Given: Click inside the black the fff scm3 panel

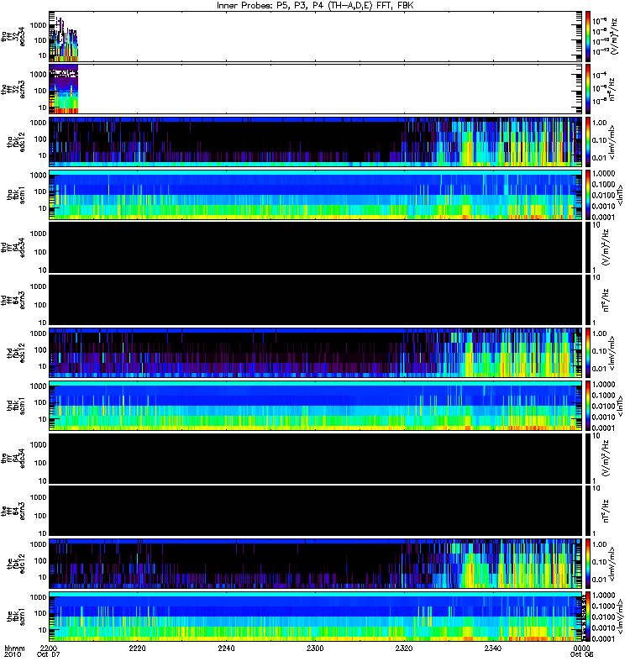Looking at the screenshot, I should click(x=316, y=511).
